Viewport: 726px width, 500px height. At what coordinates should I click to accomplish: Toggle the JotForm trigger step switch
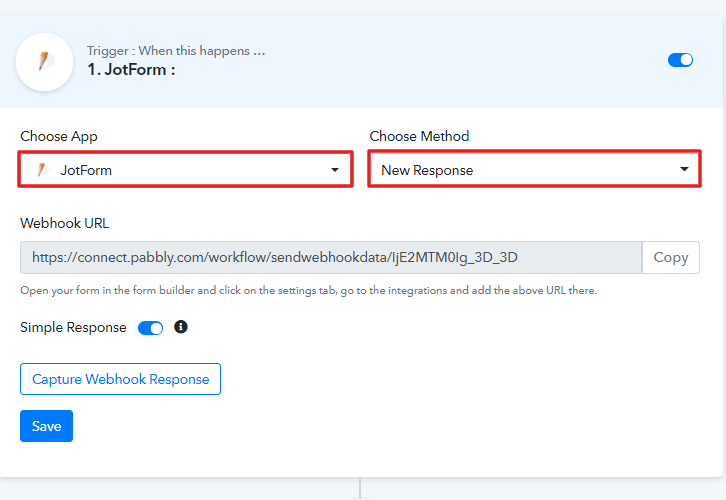coord(680,60)
